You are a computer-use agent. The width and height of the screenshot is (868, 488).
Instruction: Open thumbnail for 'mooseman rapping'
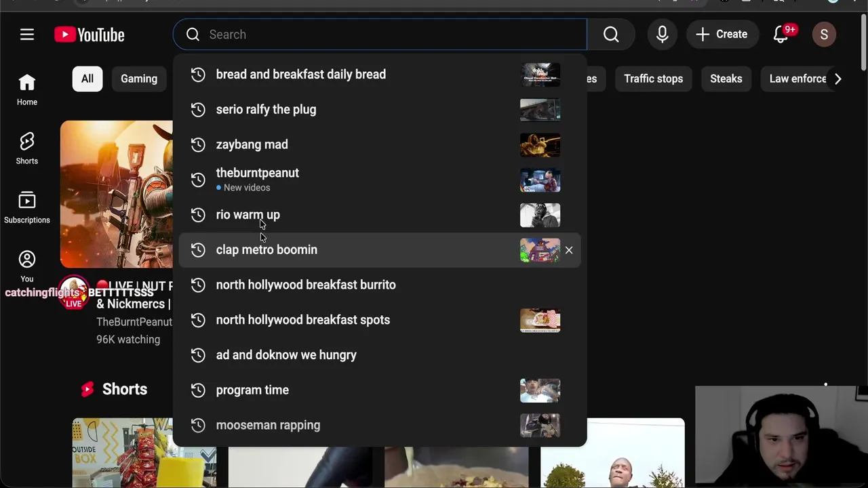(x=540, y=426)
